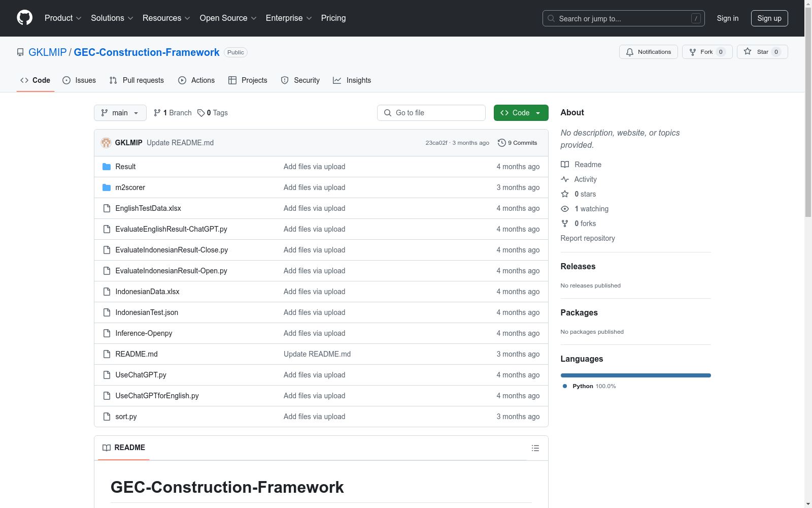Click the book icon in README header
This screenshot has height=508, width=812.
click(x=107, y=448)
